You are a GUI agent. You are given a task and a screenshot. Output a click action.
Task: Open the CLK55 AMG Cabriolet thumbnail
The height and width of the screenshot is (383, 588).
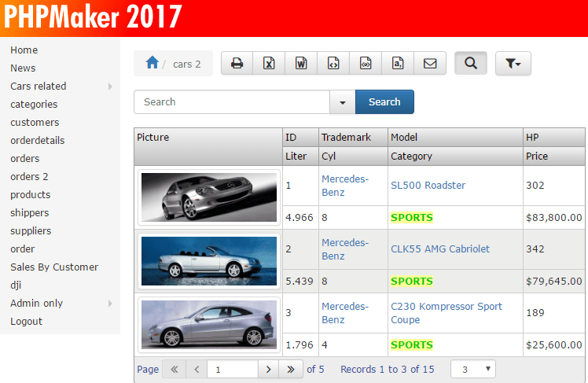click(209, 261)
